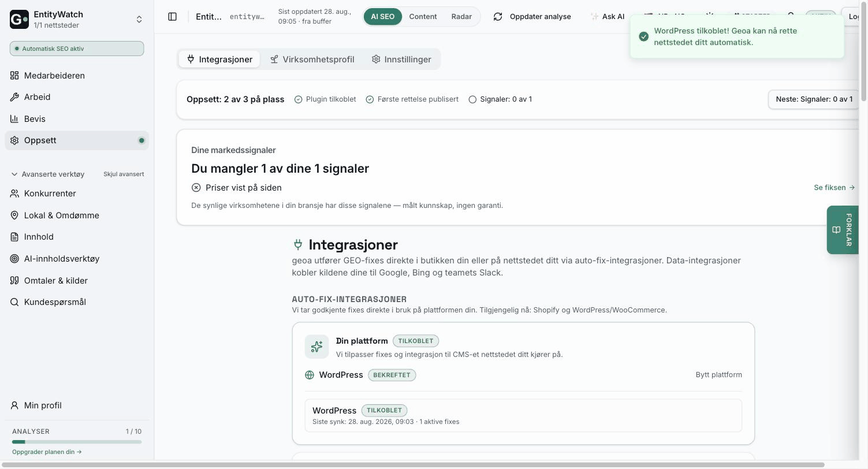Open Ask AI sparkle button
This screenshot has height=469, width=868.
coord(607,17)
